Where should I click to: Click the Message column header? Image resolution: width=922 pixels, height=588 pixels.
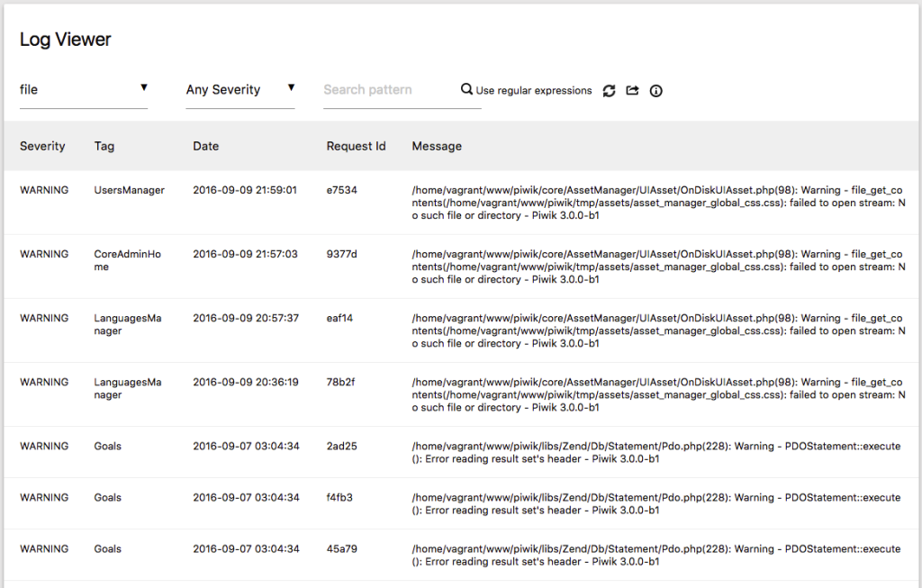pyautogui.click(x=437, y=146)
